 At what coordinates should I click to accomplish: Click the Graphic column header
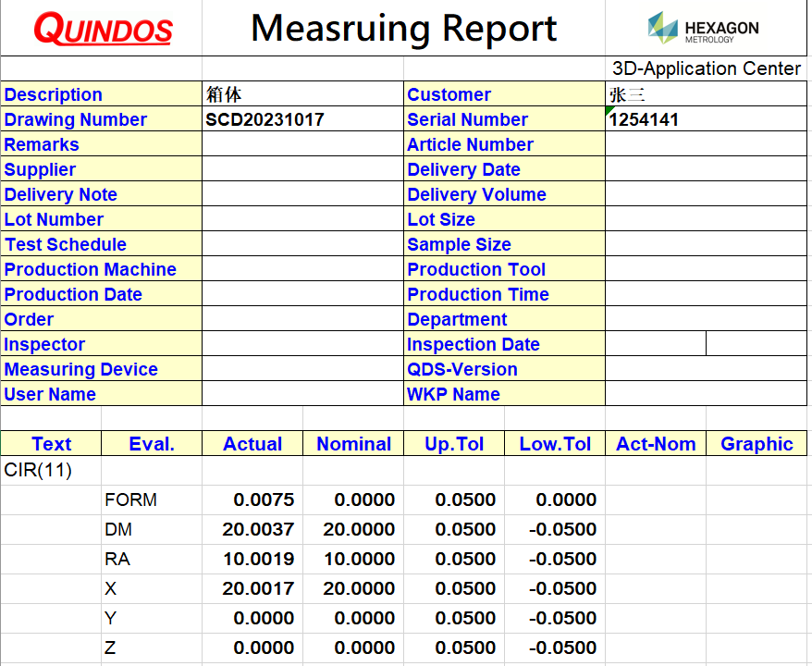pos(757,444)
